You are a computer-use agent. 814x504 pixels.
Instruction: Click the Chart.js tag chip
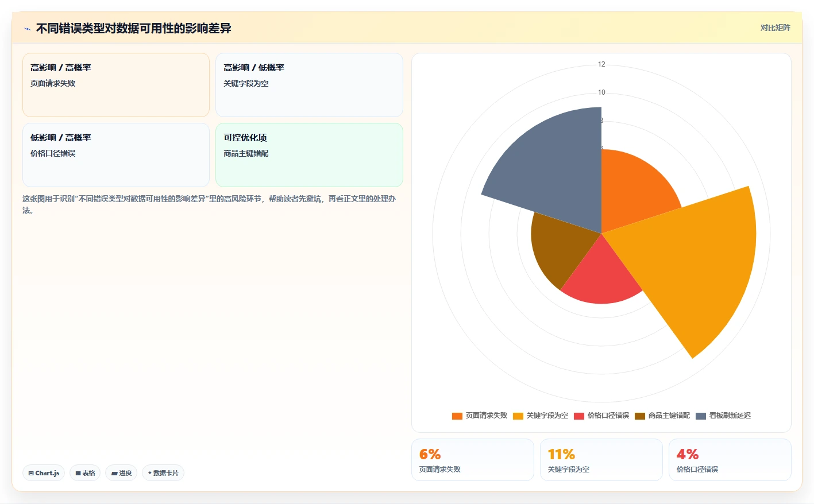pos(44,473)
